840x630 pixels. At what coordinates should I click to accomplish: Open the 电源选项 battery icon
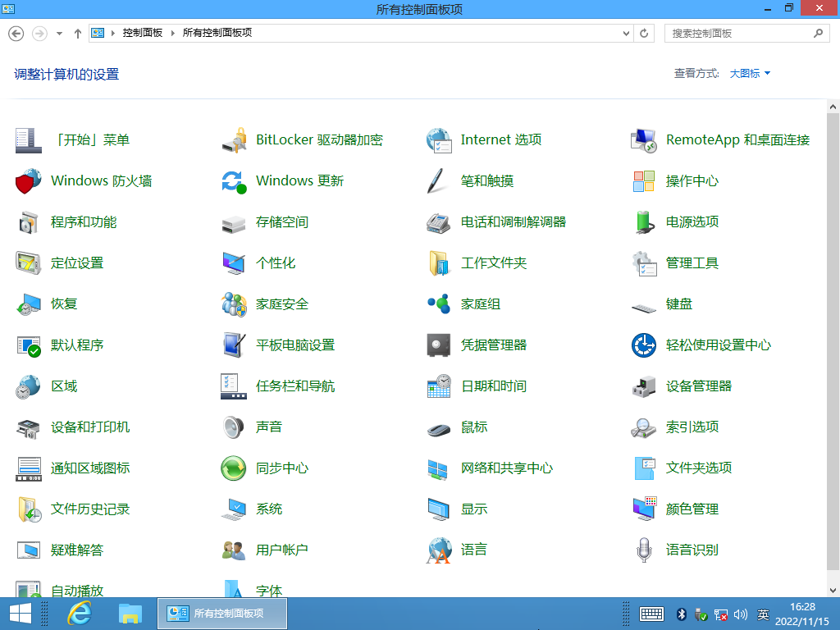[644, 222]
